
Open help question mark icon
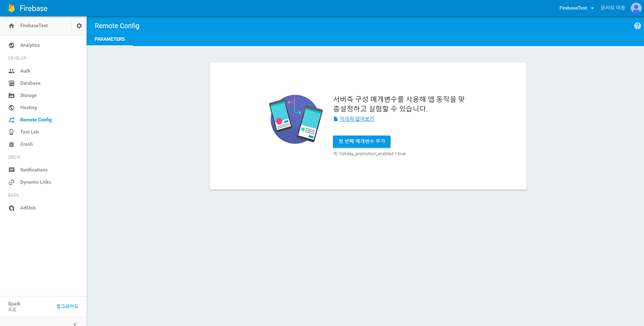coord(637,26)
